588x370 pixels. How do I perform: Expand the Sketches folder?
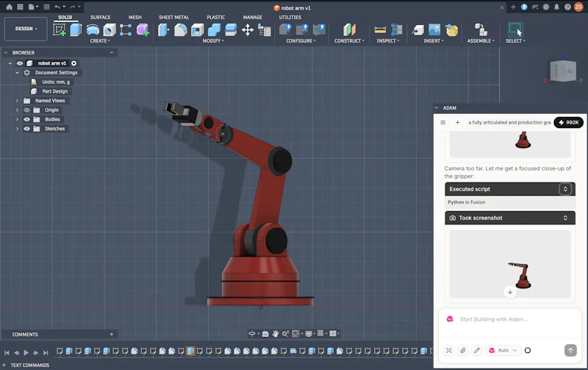[17, 129]
